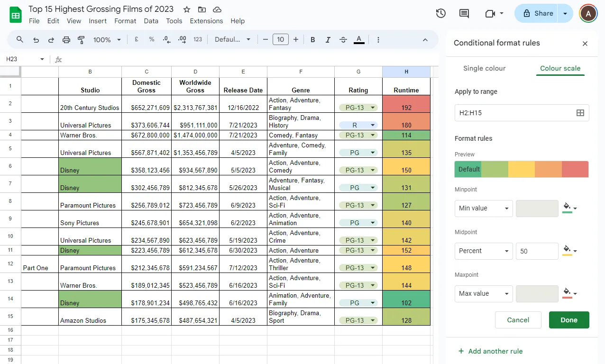Apply strikethrough formatting
Image resolution: width=605 pixels, height=364 pixels.
click(343, 40)
